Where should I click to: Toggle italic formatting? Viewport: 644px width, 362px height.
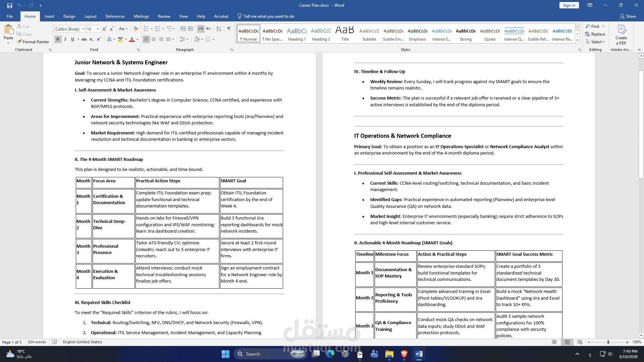tap(65, 40)
